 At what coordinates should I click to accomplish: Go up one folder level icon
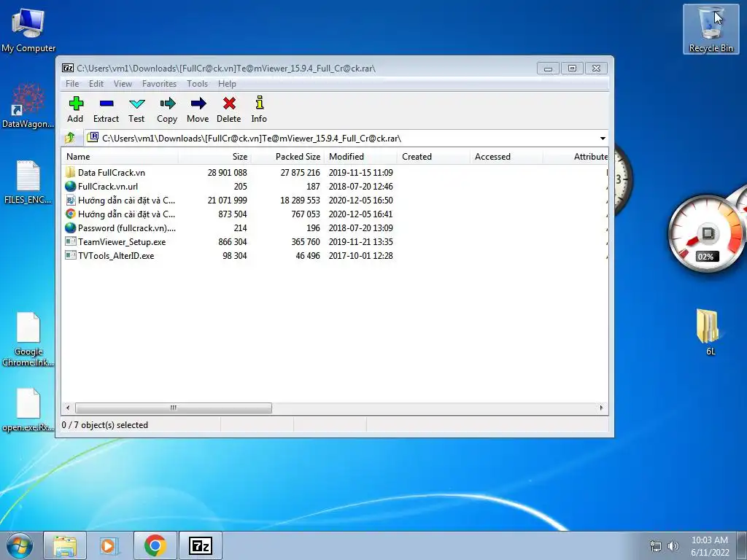click(x=70, y=138)
